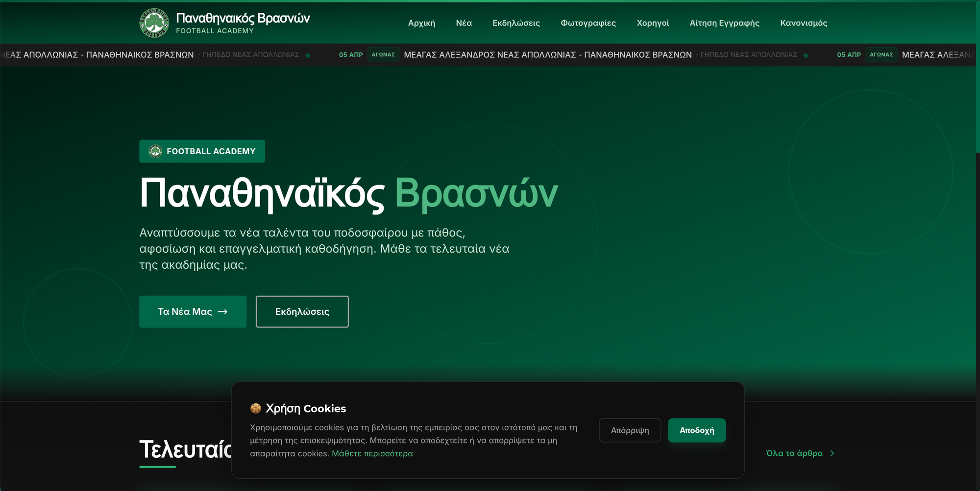Image resolution: width=980 pixels, height=491 pixels.
Task: Click the second ΑΓΩΝΑΣ tag at ticker right
Action: [881, 55]
